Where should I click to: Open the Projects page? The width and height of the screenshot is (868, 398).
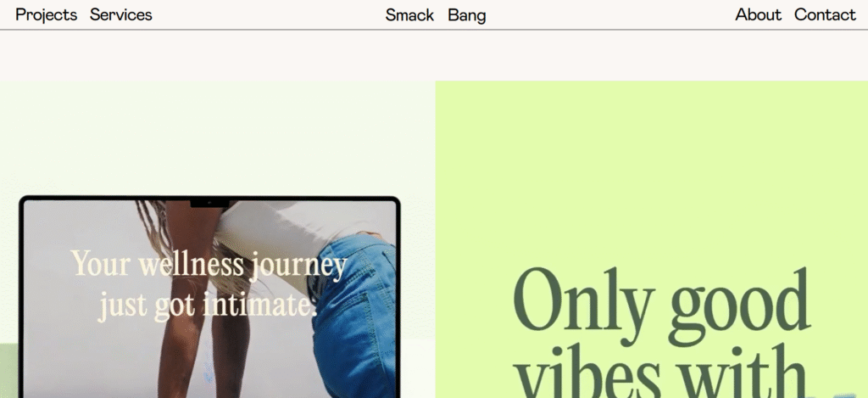(x=46, y=15)
